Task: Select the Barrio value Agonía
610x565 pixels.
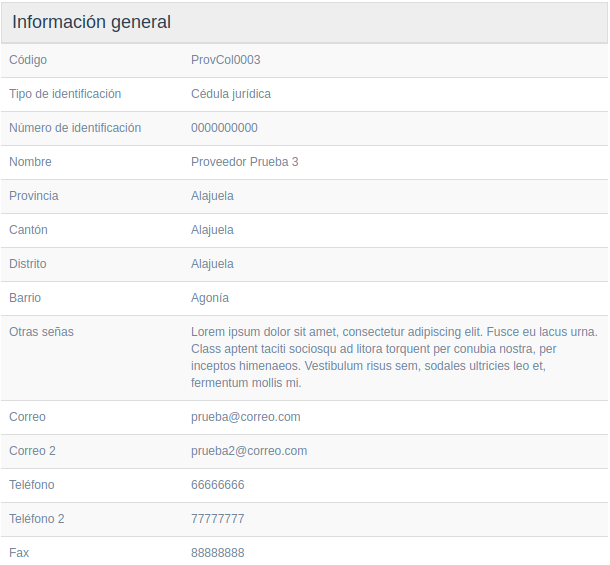Action: 210,298
